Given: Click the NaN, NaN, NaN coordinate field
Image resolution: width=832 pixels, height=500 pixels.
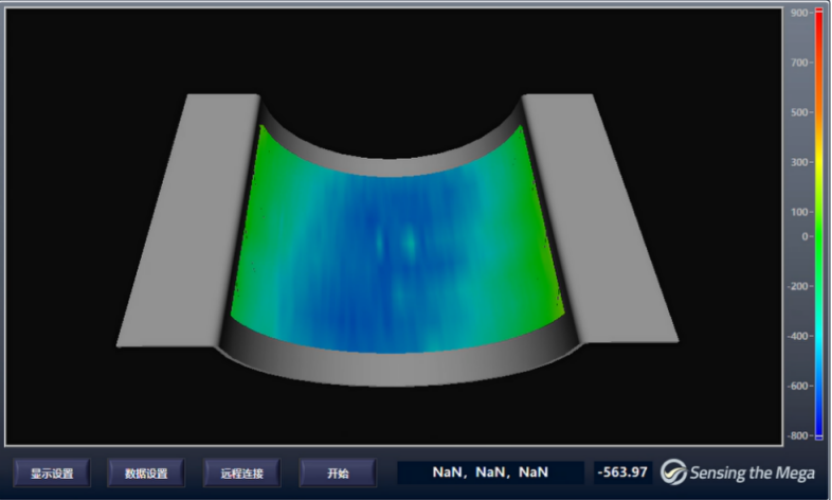Looking at the screenshot, I should coord(490,472).
